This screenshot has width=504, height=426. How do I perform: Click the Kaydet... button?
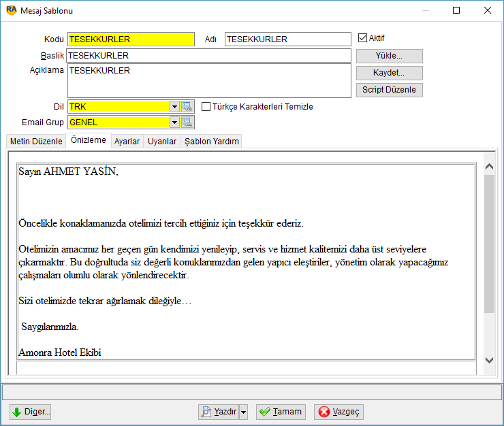390,73
